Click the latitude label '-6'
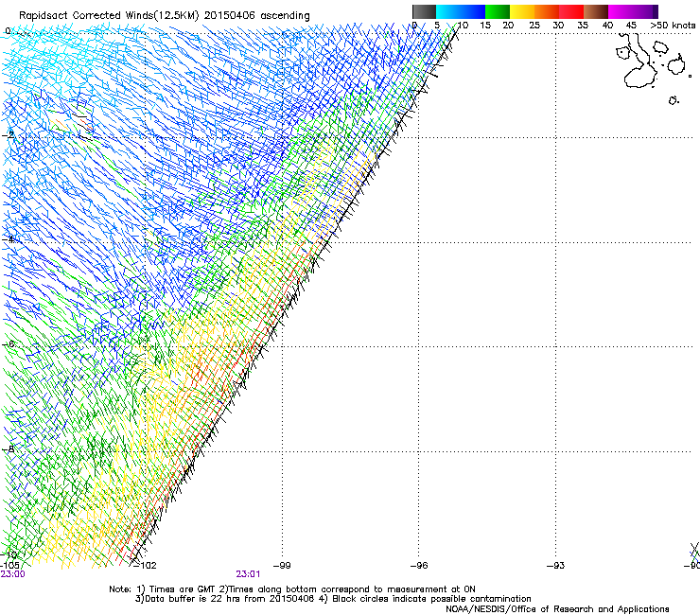 9,344
